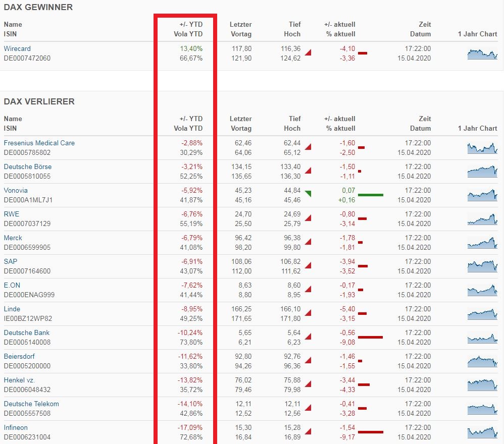Click Infineon's 1-year chart thumbnail
Image resolution: width=504 pixels, height=444 pixels.
[482, 432]
